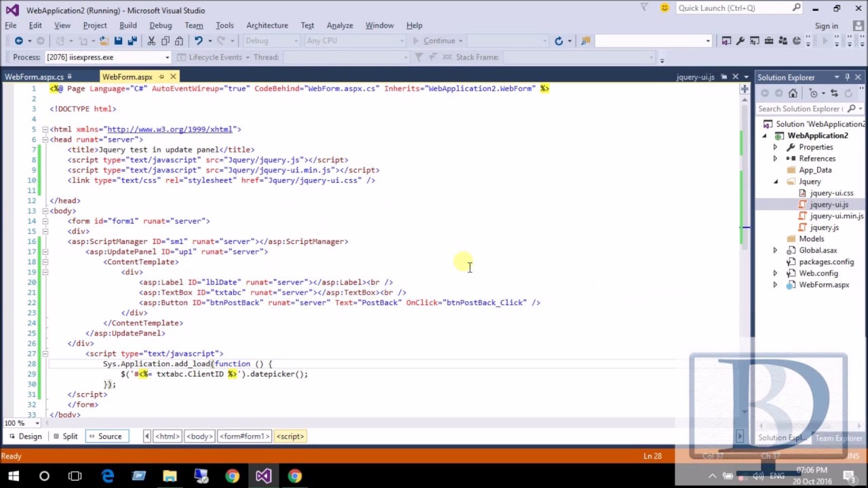Open Microsoft Edge from the taskbar
The image size is (868, 488).
click(x=108, y=476)
